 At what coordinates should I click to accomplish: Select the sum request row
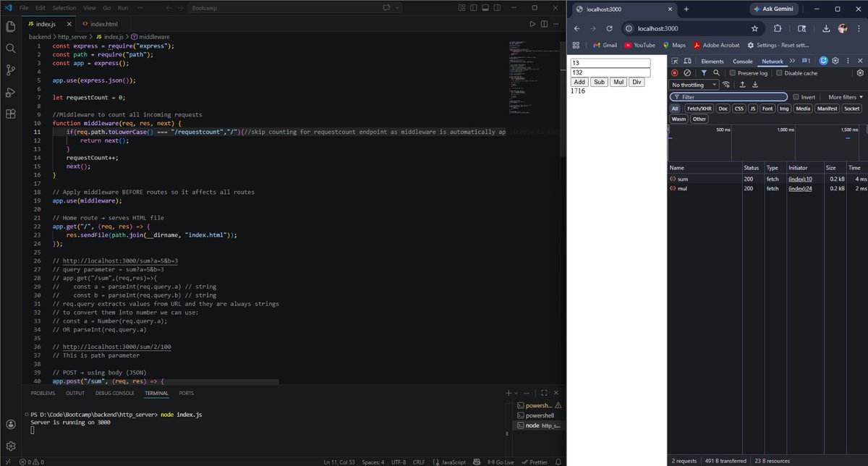[767, 178]
